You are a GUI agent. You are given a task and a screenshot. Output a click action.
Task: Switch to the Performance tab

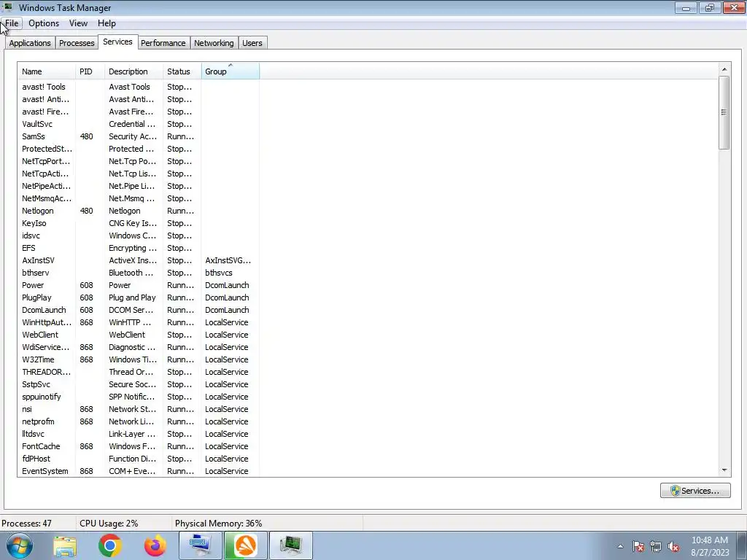coord(163,43)
